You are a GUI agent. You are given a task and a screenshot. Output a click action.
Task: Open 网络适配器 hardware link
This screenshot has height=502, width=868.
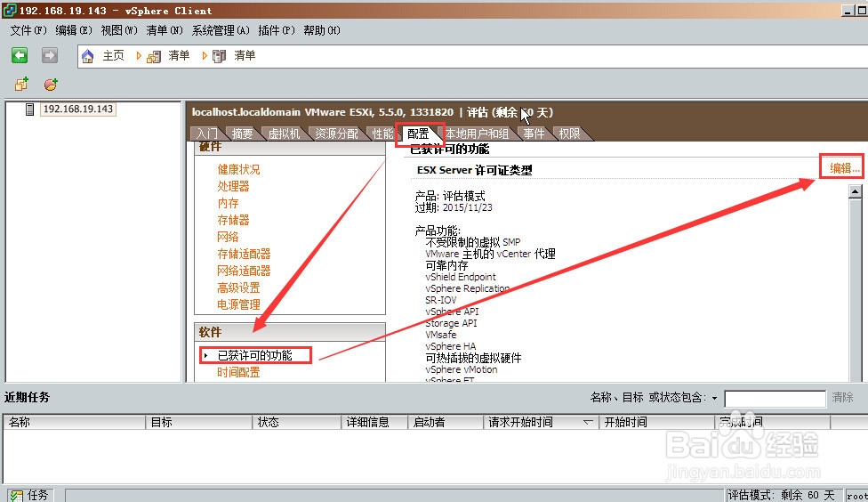[x=244, y=271]
